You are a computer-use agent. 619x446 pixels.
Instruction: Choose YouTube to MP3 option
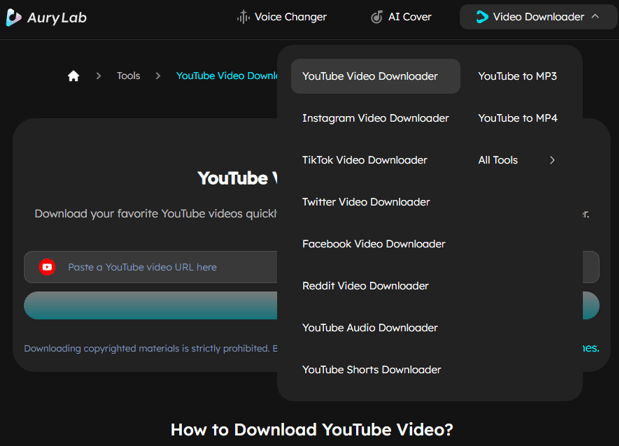click(x=518, y=76)
